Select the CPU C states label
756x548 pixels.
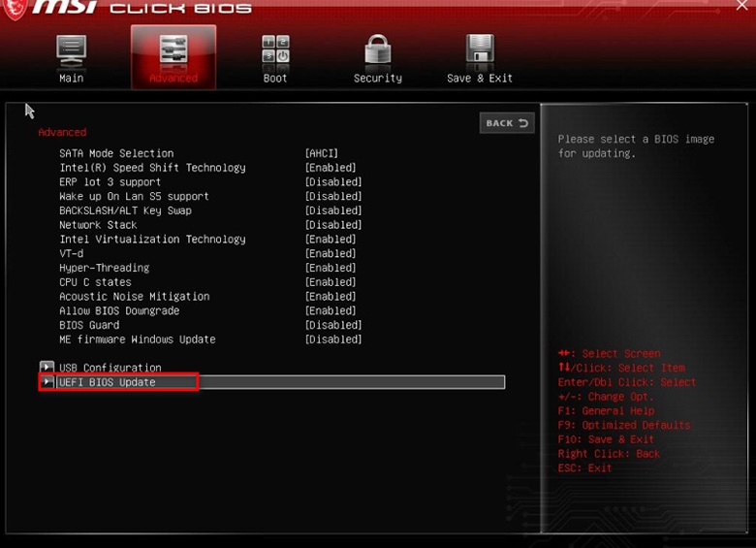point(95,282)
